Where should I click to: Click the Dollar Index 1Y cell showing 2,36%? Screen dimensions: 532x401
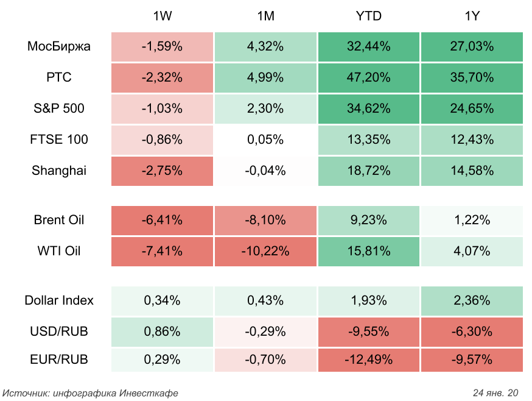pyautogui.click(x=472, y=300)
